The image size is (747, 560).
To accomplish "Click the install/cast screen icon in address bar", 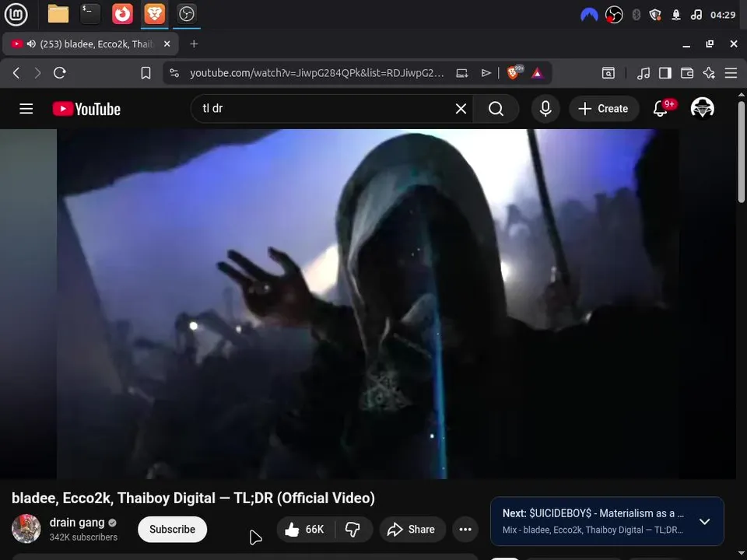I will click(x=461, y=73).
